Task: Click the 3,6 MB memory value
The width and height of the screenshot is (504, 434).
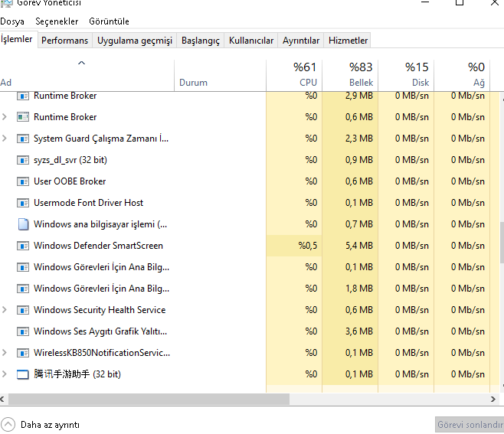Action: pyautogui.click(x=359, y=331)
